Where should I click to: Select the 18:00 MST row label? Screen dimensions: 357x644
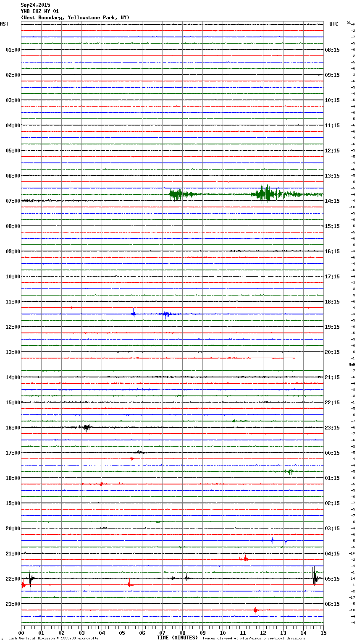pyautogui.click(x=13, y=478)
